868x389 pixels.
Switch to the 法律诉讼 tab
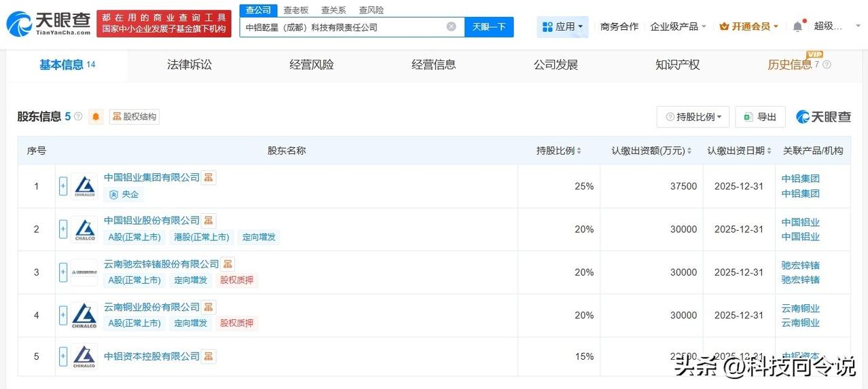[189, 65]
